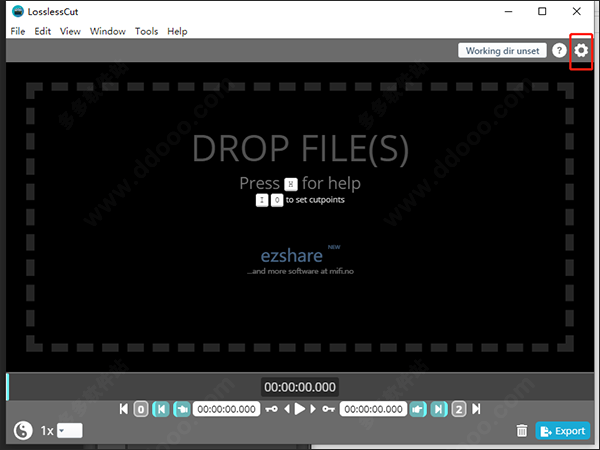Select previous segment button labeled 0

click(141, 409)
